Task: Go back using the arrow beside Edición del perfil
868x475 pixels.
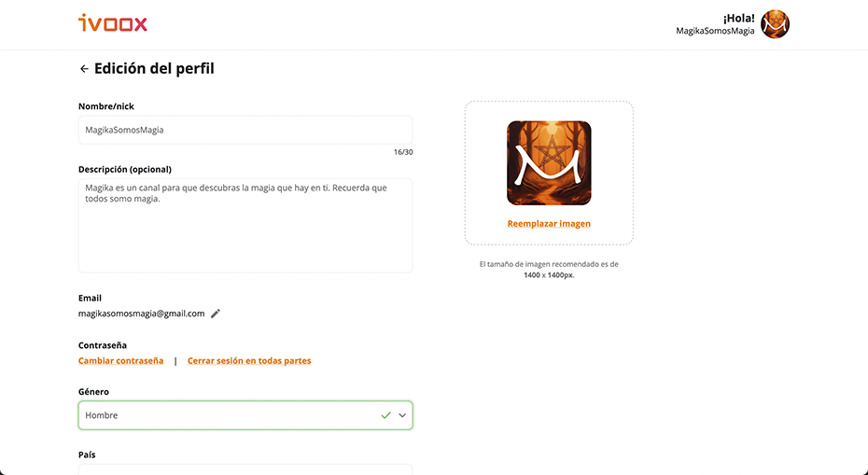Action: (x=84, y=69)
